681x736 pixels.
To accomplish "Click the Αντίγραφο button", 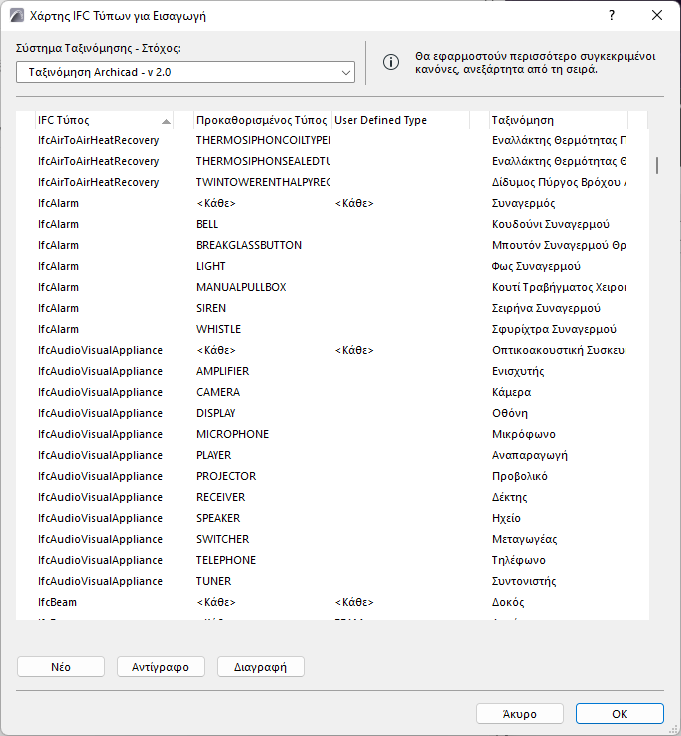I will [x=161, y=667].
